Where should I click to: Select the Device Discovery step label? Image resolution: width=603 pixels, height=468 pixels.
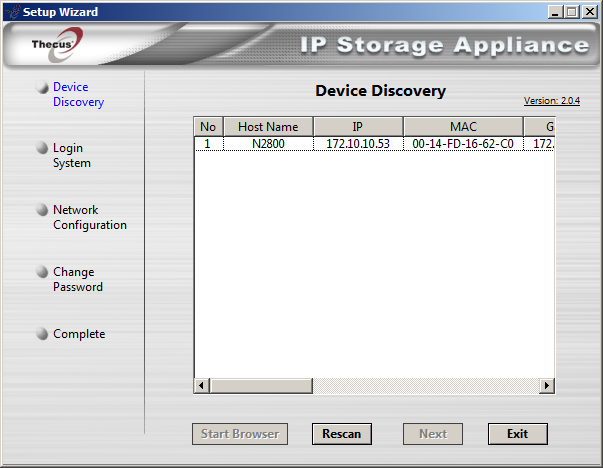point(78,95)
